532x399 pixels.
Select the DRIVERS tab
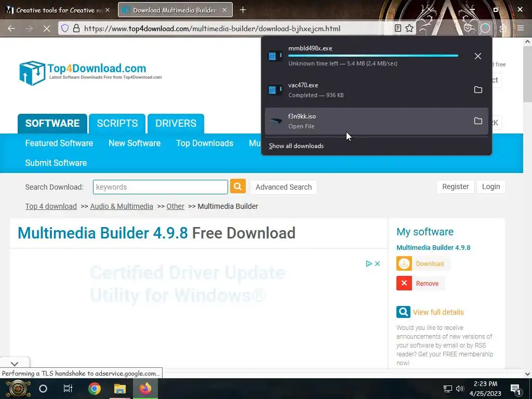click(176, 124)
